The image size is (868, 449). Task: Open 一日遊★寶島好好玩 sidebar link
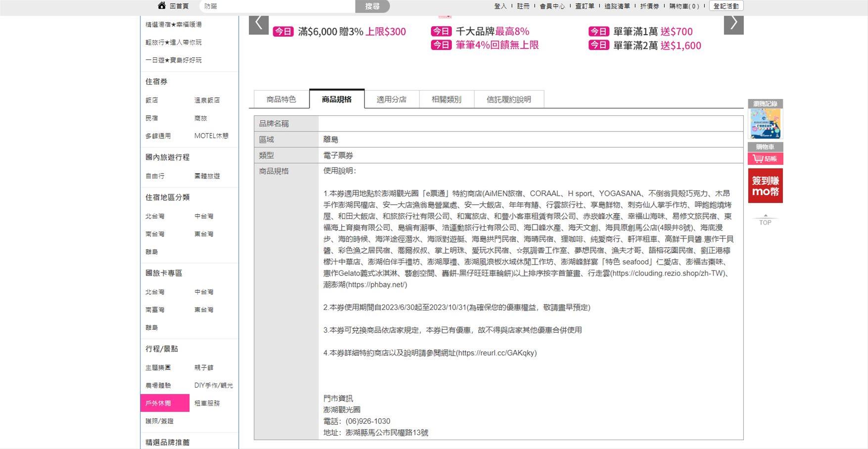pos(174,60)
